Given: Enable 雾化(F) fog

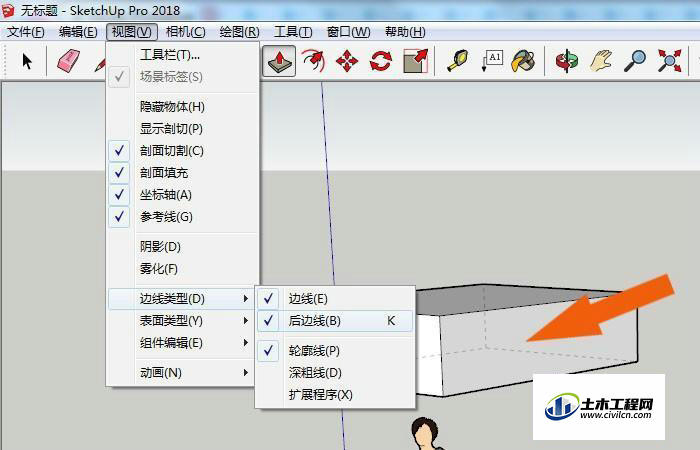Looking at the screenshot, I should (x=183, y=269).
